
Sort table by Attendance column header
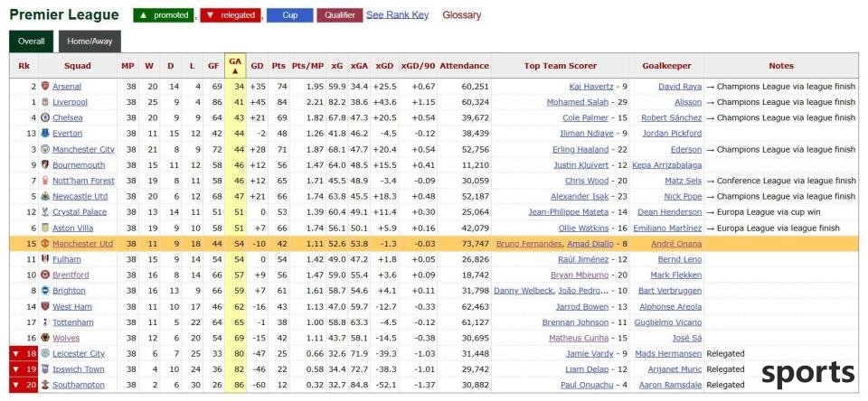(465, 66)
